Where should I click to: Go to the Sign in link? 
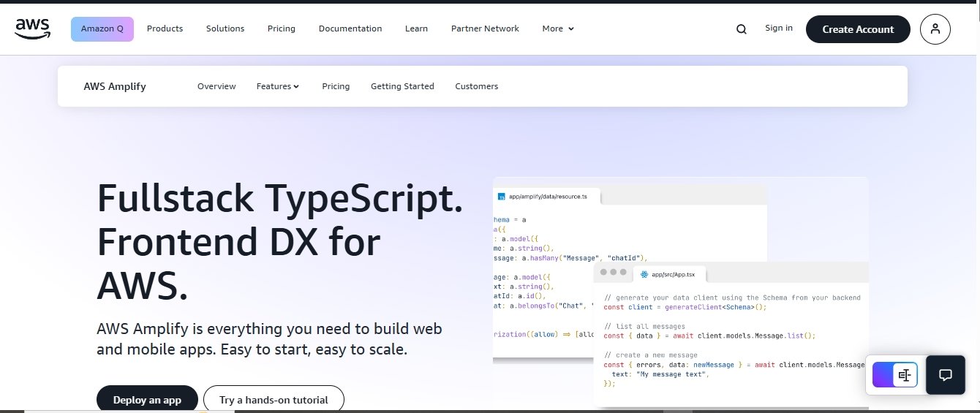[x=779, y=28]
